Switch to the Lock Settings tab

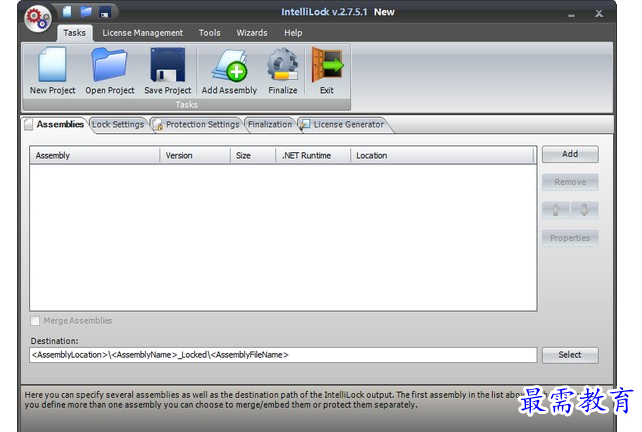118,124
